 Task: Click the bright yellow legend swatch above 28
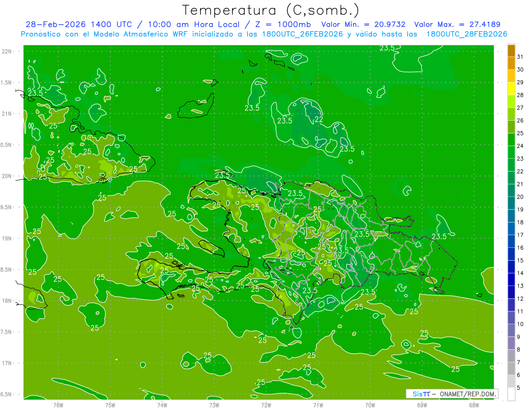pyautogui.click(x=511, y=89)
